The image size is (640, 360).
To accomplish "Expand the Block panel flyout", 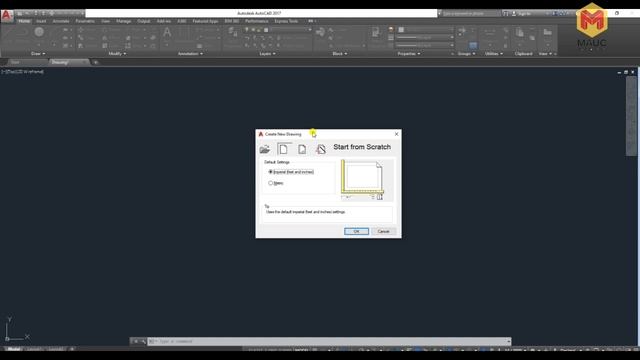I will tap(340, 53).
